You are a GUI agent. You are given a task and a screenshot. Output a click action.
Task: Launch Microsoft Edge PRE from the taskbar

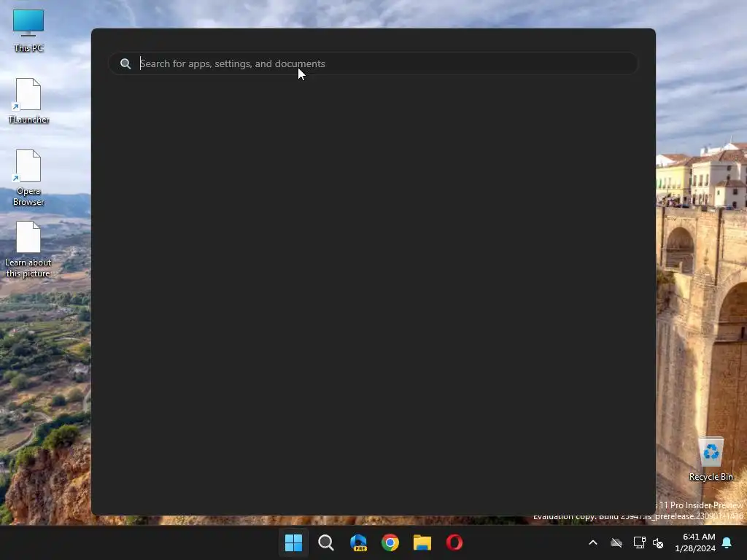[x=358, y=542]
